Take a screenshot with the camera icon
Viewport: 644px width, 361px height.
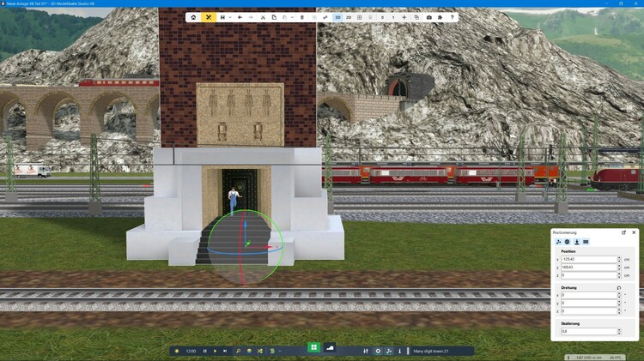pyautogui.click(x=428, y=17)
